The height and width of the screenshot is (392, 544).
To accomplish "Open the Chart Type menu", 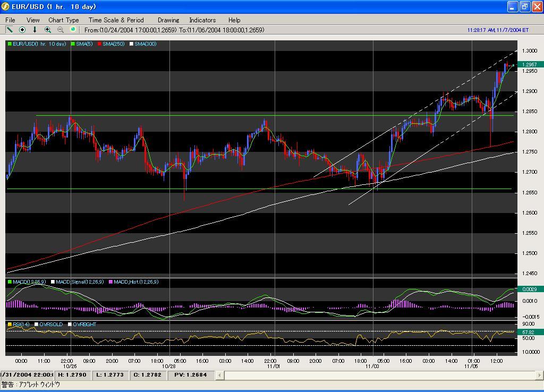I will point(64,20).
